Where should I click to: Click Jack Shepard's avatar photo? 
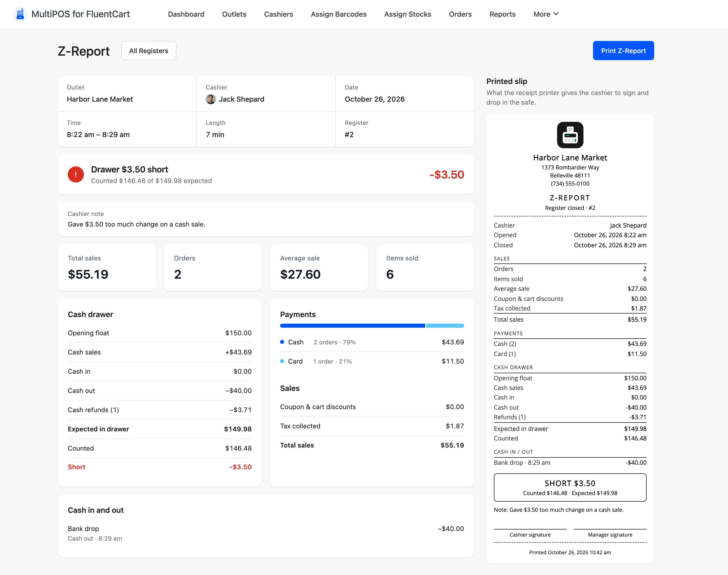point(211,99)
